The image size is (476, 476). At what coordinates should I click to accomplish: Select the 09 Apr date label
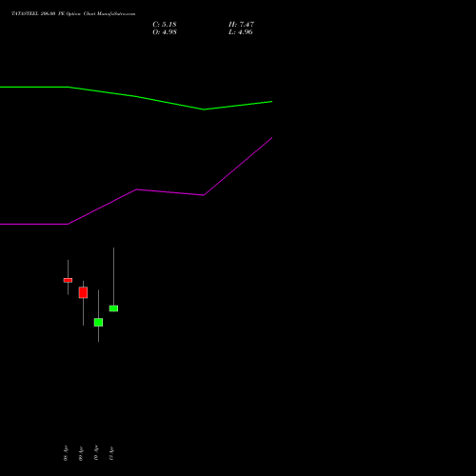pyautogui.click(x=81, y=453)
